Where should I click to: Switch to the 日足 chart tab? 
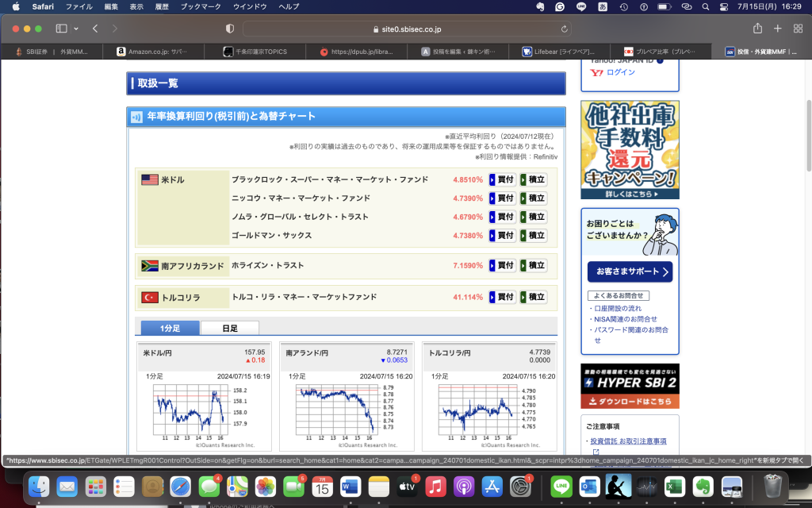(x=229, y=328)
